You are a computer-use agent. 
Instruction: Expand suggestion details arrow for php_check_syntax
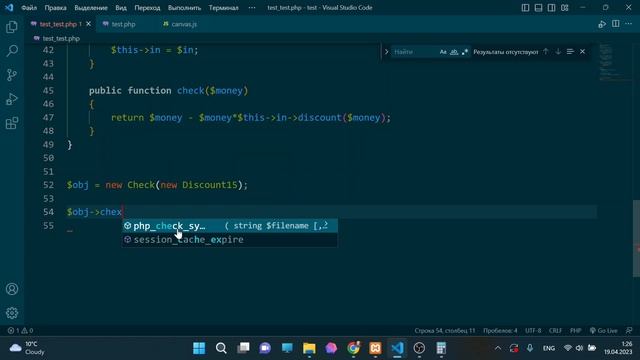tap(325, 225)
